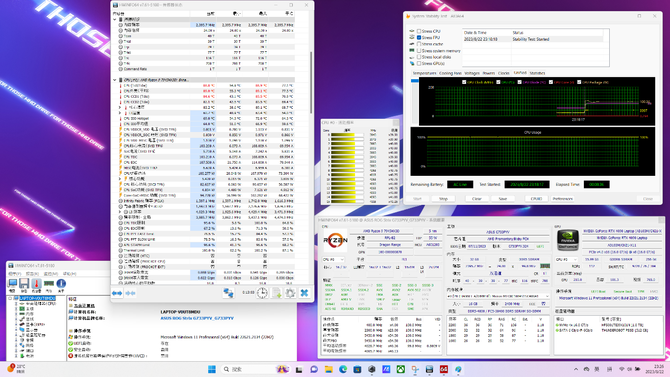
Task: Click the shrink-columns arrow icon in sensor window
Action: 131,293
